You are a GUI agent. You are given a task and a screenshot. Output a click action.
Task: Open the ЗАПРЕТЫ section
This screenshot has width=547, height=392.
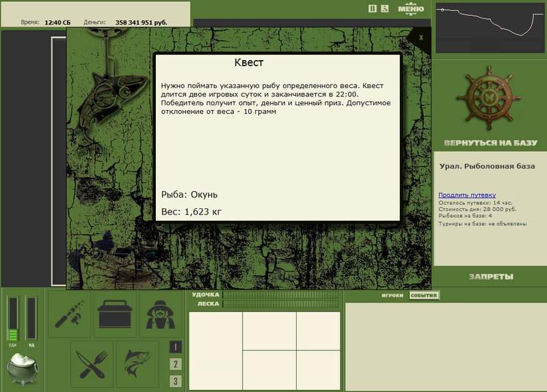491,277
